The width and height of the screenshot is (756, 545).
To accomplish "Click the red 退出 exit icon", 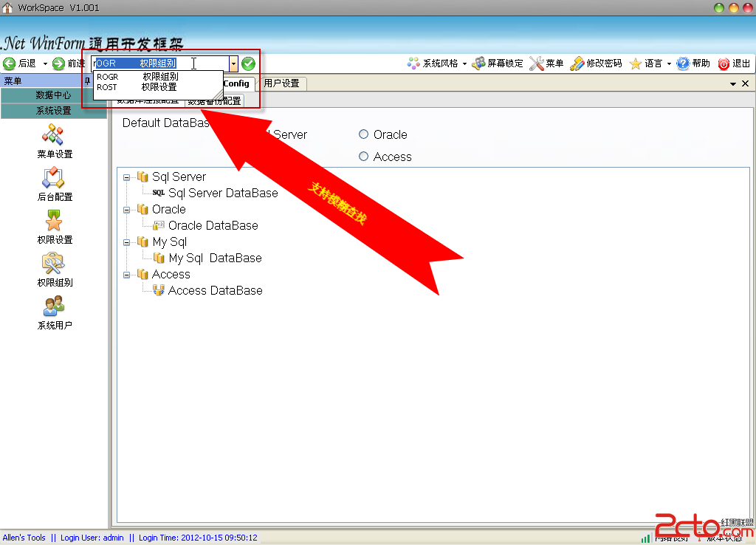I will coord(724,64).
